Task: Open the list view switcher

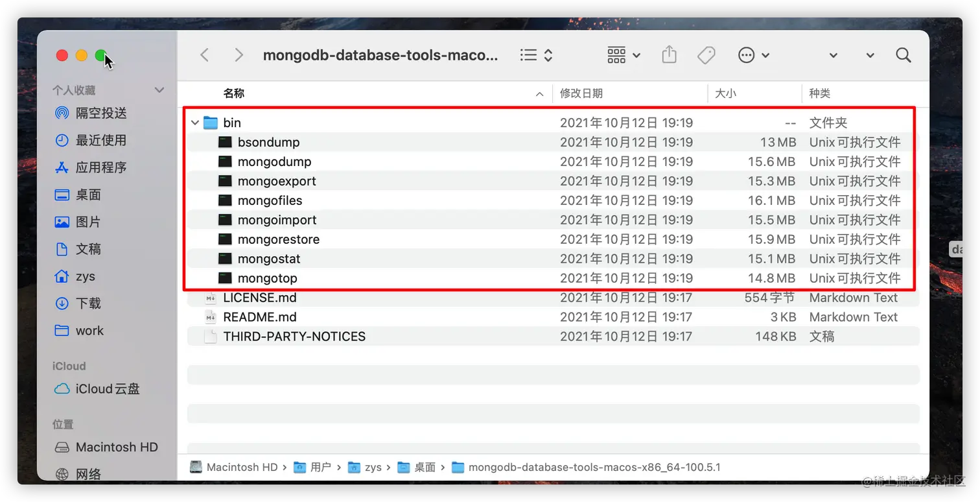Action: point(537,55)
